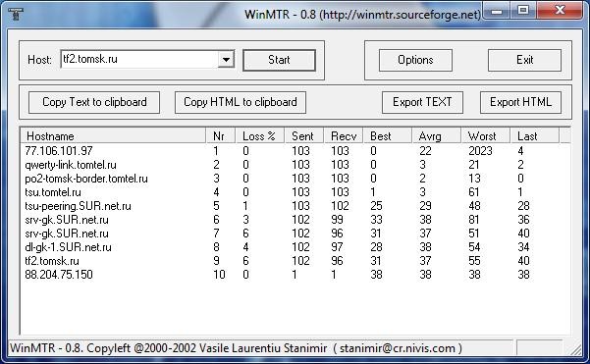Click the Loss % column header
This screenshot has height=364, width=590.
point(259,135)
